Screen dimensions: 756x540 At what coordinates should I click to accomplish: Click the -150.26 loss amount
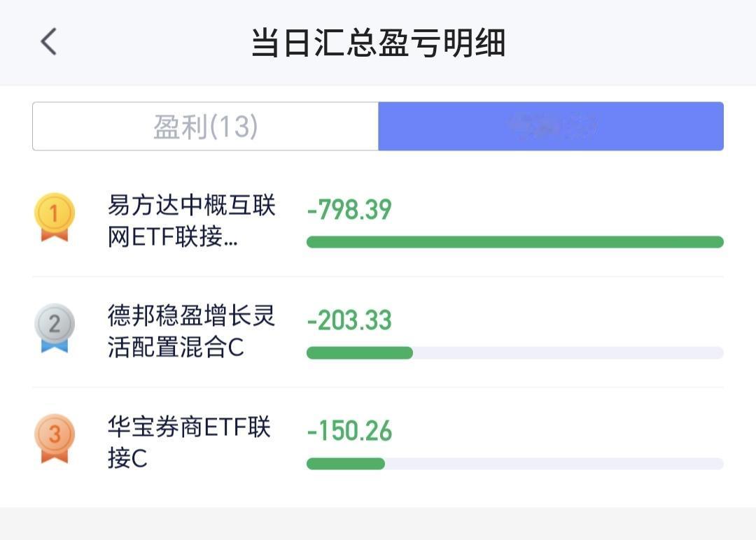[x=349, y=431]
